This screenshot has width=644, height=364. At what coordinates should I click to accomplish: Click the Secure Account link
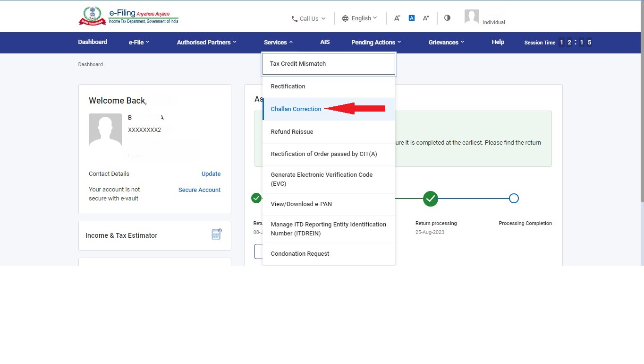tap(199, 190)
